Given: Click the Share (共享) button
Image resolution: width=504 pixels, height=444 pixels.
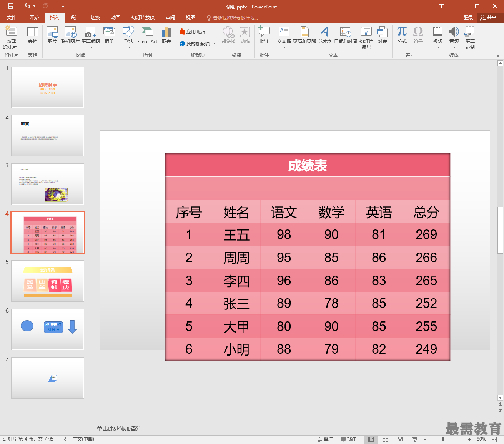Looking at the screenshot, I should coord(489,18).
